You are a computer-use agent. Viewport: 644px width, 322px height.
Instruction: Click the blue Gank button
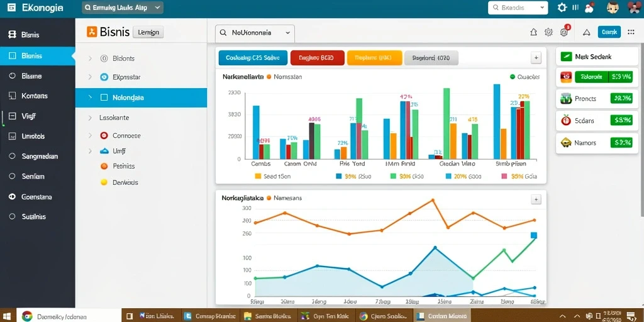(609, 31)
